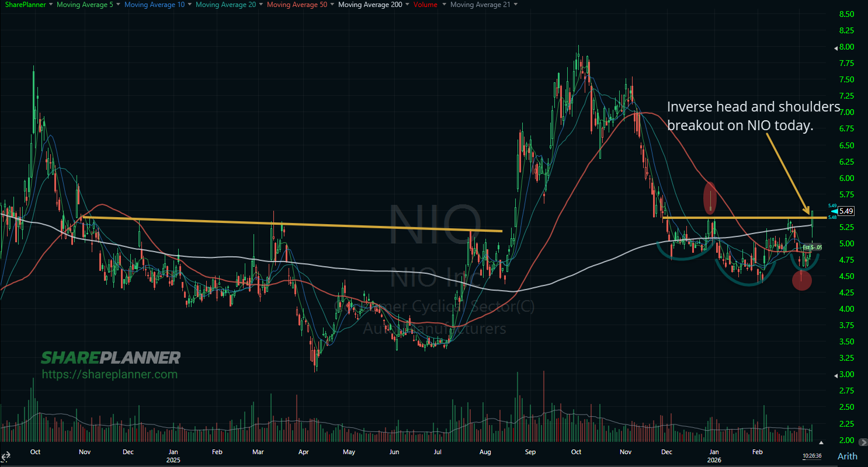Open the Moving Average 20 indicator menu
The width and height of the screenshot is (868, 467).
[261, 5]
